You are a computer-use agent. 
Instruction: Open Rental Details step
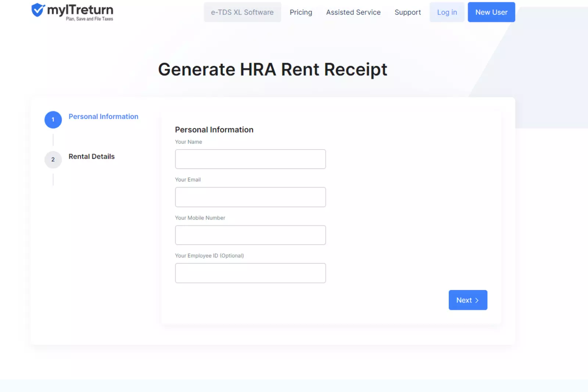click(x=92, y=157)
